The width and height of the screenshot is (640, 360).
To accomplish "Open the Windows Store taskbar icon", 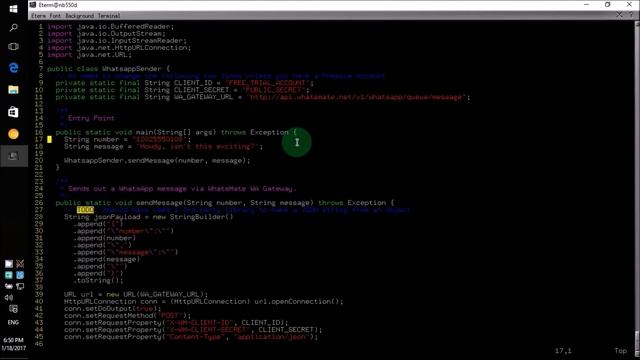I will pos(13,112).
